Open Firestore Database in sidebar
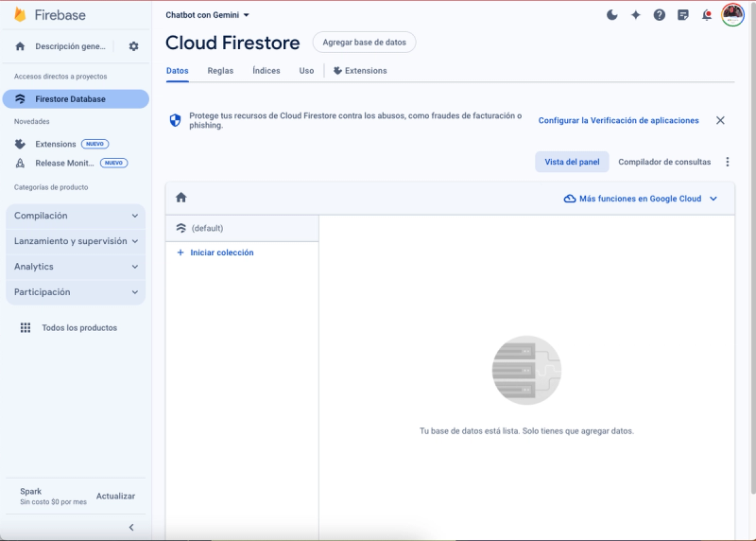Image resolution: width=756 pixels, height=541 pixels. pyautogui.click(x=76, y=99)
